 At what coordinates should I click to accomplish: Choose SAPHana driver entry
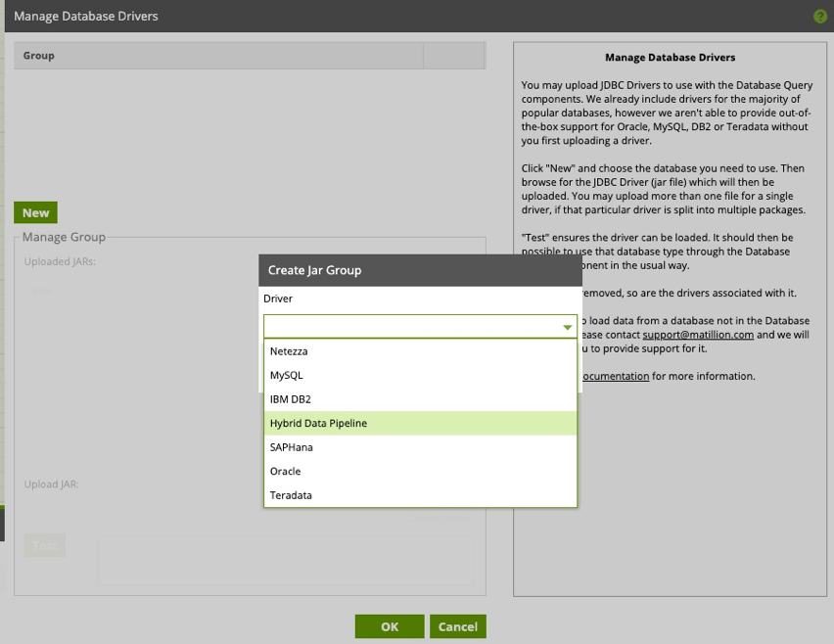click(x=420, y=447)
